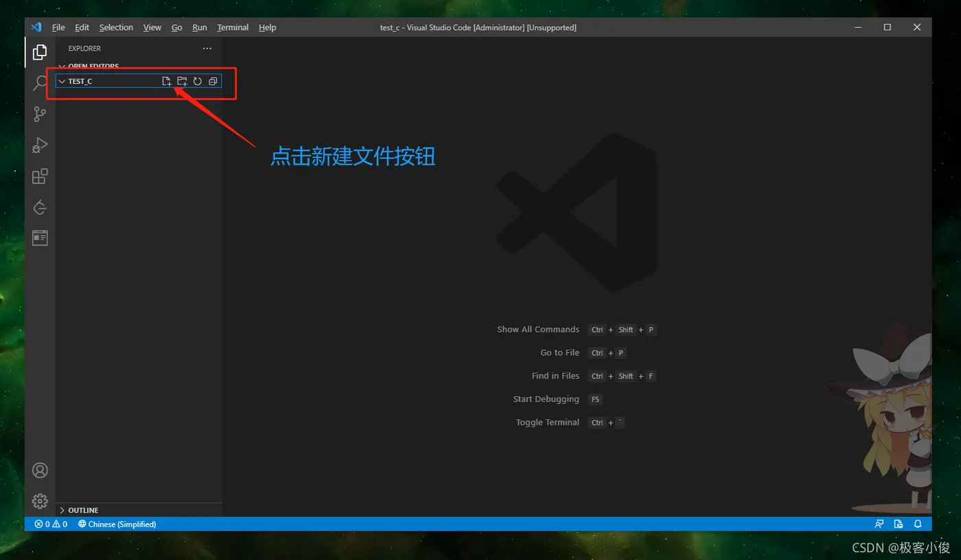
Task: Click the feedback icon in status bar
Action: point(879,524)
